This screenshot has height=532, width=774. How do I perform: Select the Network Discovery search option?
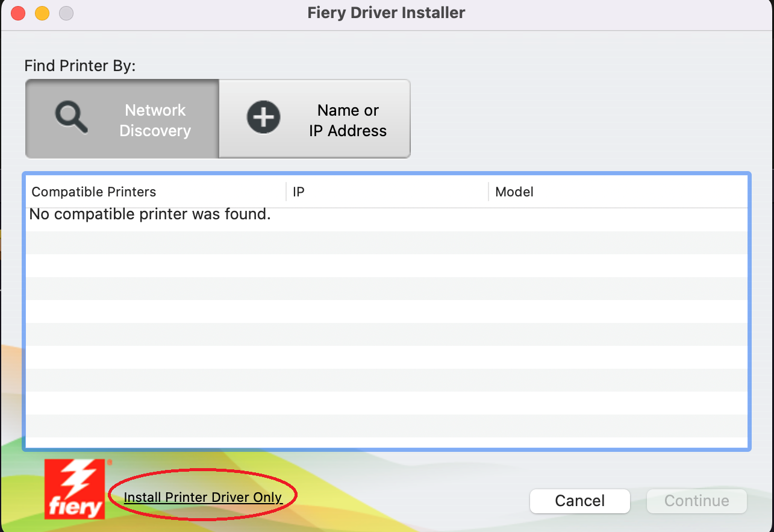[x=122, y=119]
